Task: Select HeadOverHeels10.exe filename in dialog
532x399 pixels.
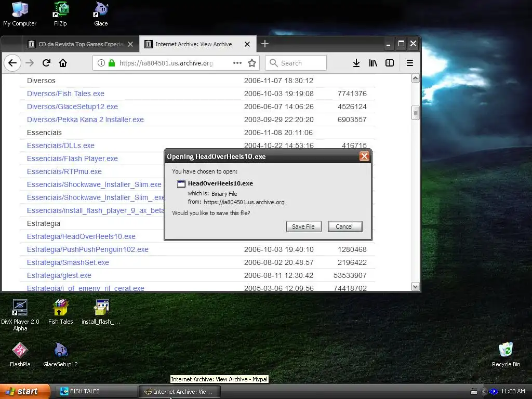Action: click(220, 183)
